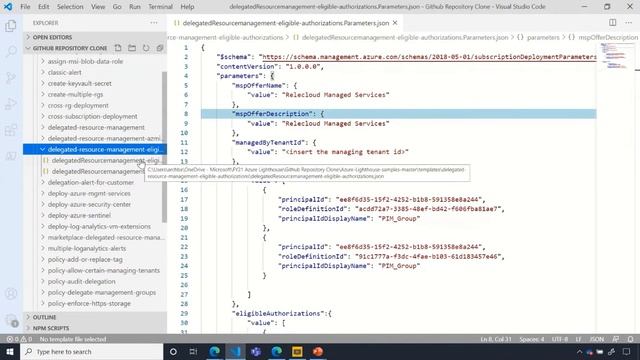Click the code minimap preview
The image size is (640, 360).
click(615, 56)
